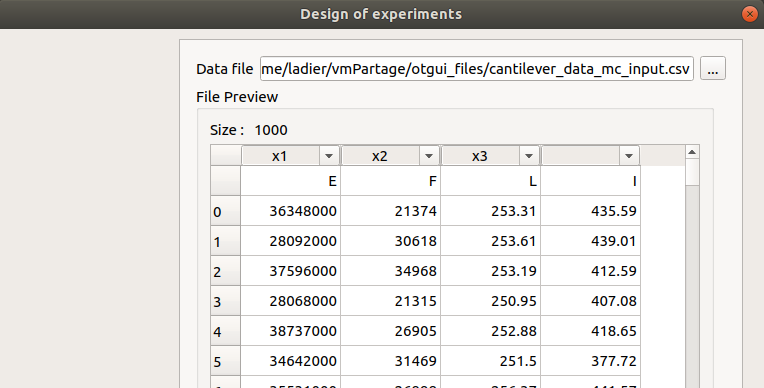The width and height of the screenshot is (764, 388).
Task: Select cell value 377.72
Action: click(591, 361)
